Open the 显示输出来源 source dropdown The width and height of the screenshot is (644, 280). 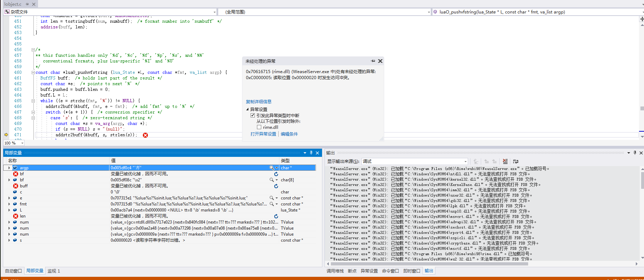[465, 161]
